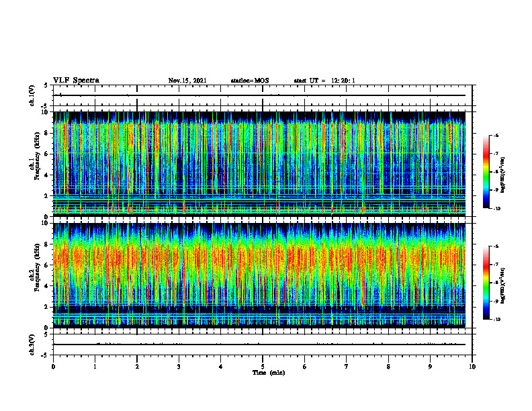The width and height of the screenshot is (532, 411).
Task: Click inside the ch.1 spectrogram panel
Action: (x=259, y=164)
